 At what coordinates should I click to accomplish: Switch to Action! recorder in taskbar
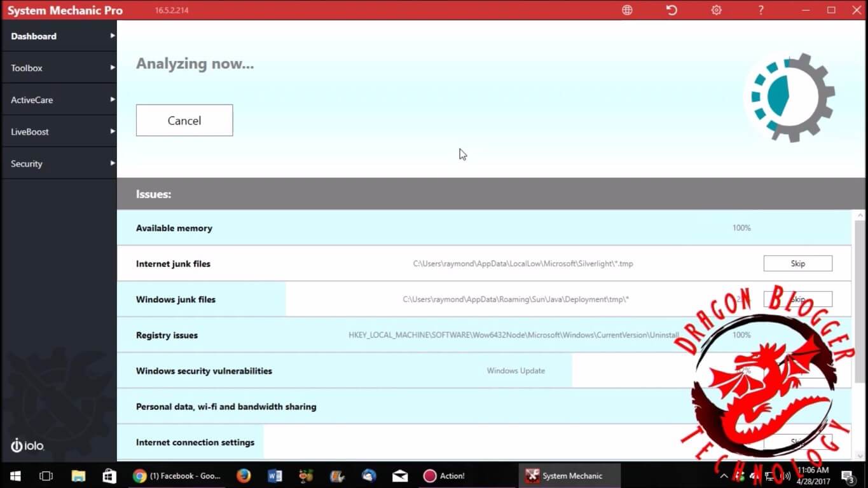pos(444,475)
